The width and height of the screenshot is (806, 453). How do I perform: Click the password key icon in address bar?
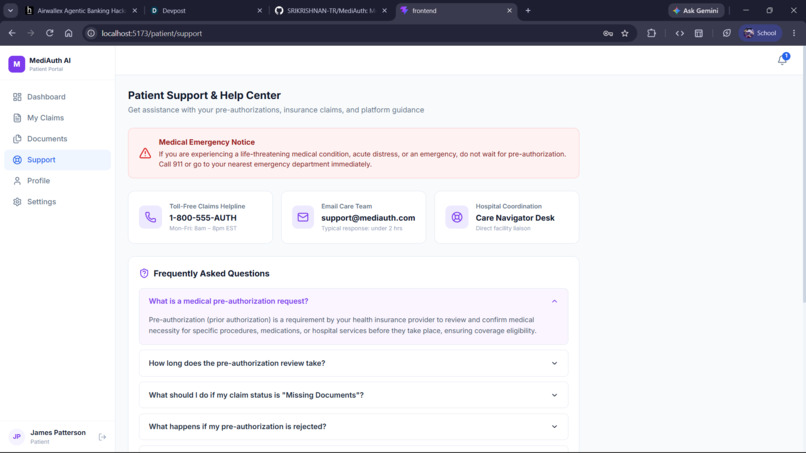pyautogui.click(x=608, y=33)
